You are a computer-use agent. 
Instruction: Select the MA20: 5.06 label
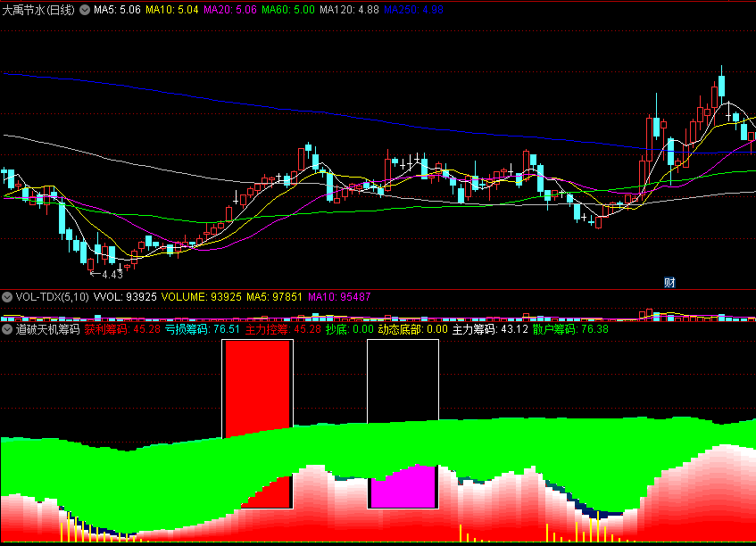tap(230, 10)
